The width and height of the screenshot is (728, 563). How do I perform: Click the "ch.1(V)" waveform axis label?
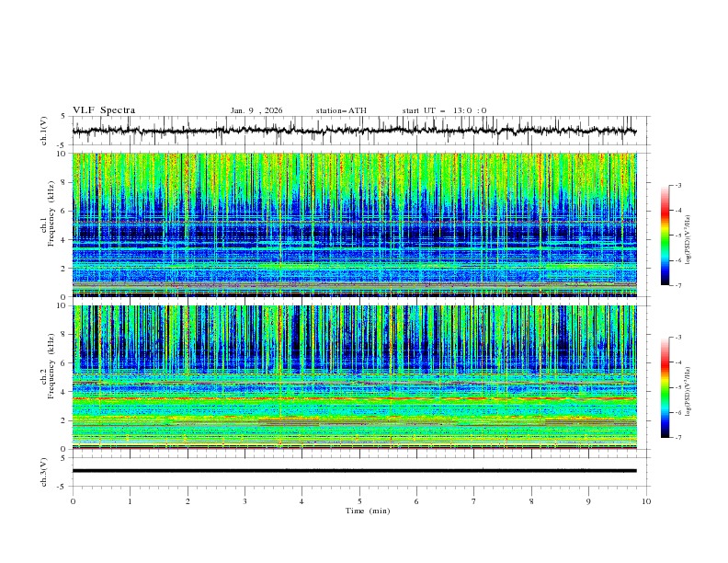[x=44, y=131]
